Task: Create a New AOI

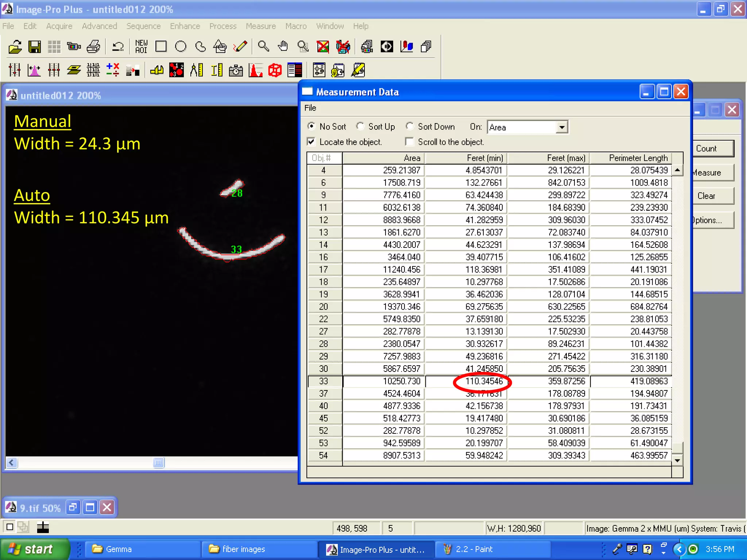Action: pyautogui.click(x=141, y=47)
